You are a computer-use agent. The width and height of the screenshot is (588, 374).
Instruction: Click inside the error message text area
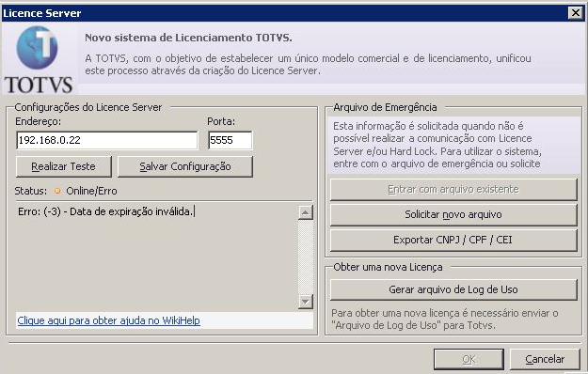[x=157, y=257]
